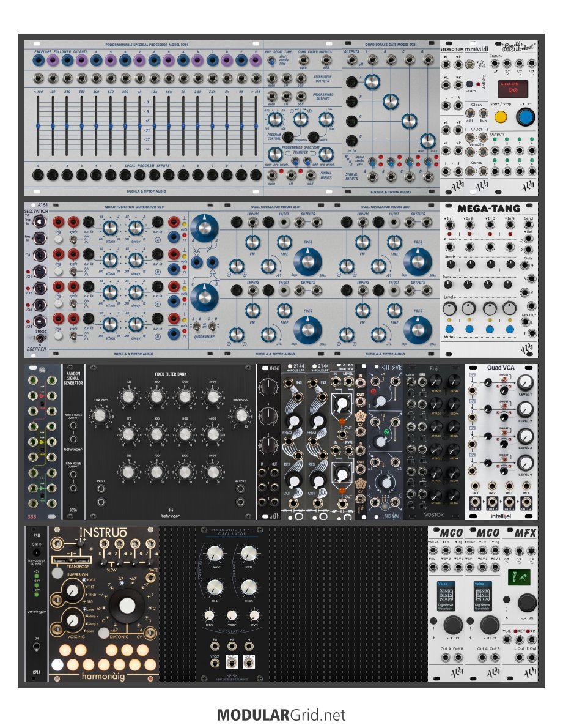Screen dimensions: 563x728
Task: Flip the PSU ON switch on Behringer CP1A
Action: (36, 645)
